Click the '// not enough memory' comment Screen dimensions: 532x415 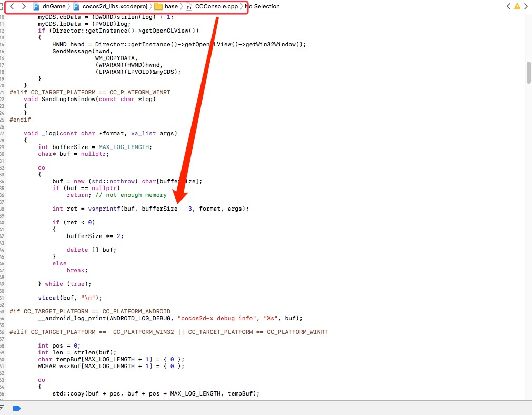[131, 195]
